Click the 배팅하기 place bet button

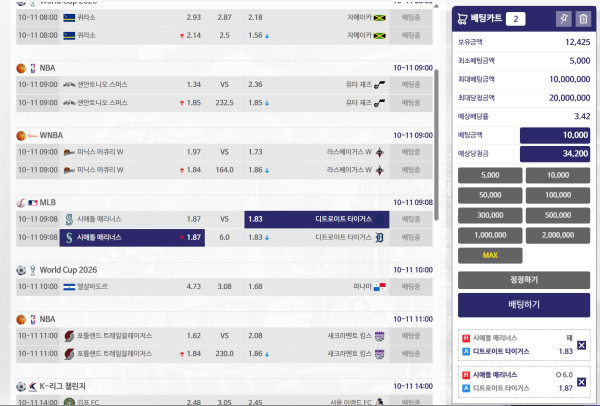pos(524,304)
